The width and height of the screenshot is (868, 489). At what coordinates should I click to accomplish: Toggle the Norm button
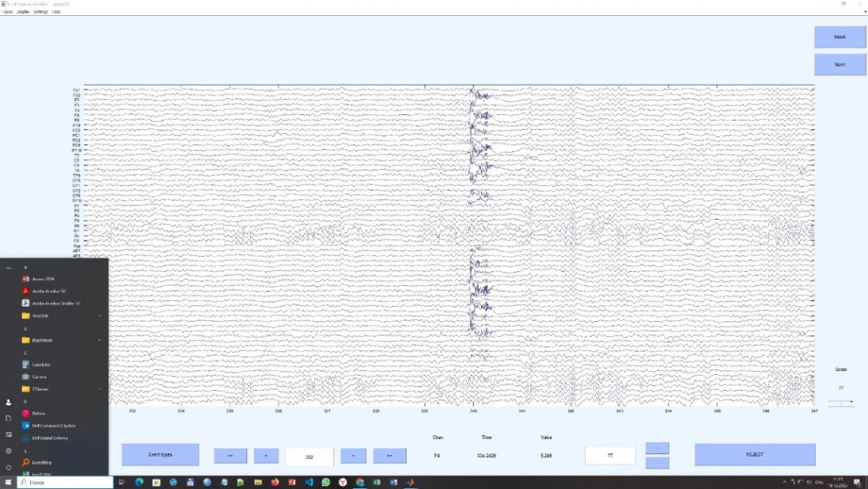click(x=839, y=64)
